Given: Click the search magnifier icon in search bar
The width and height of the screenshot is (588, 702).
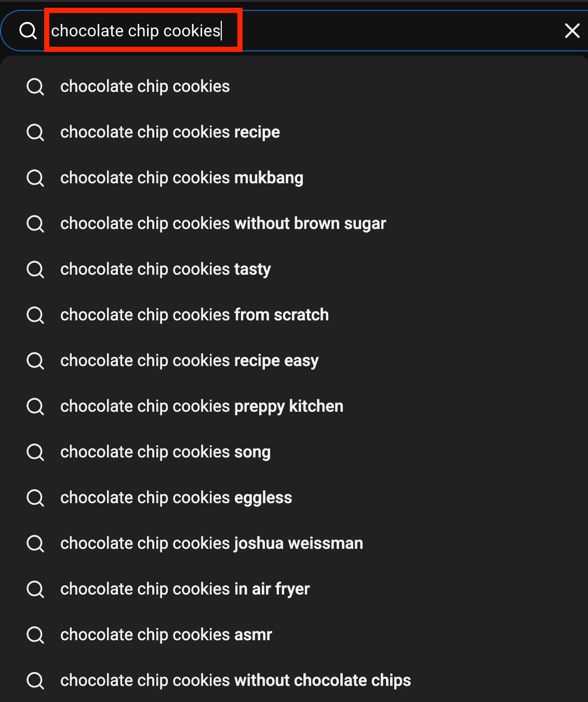Looking at the screenshot, I should tap(28, 31).
